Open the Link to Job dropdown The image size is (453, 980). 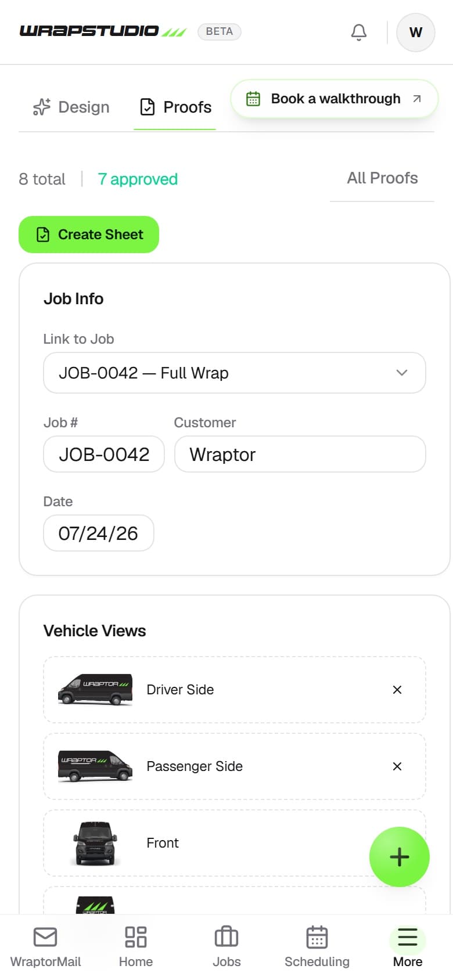coord(235,373)
